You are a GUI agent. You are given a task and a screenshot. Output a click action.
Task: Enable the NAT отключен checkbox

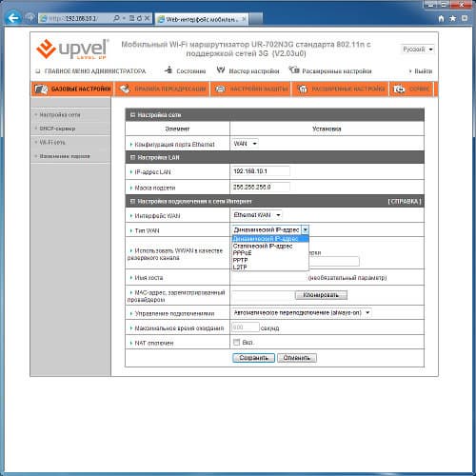(x=236, y=342)
